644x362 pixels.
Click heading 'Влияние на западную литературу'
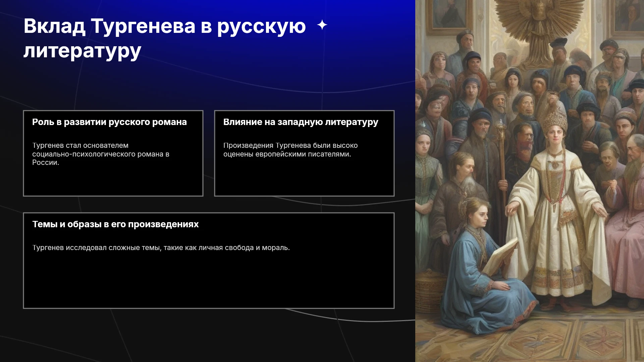301,122
